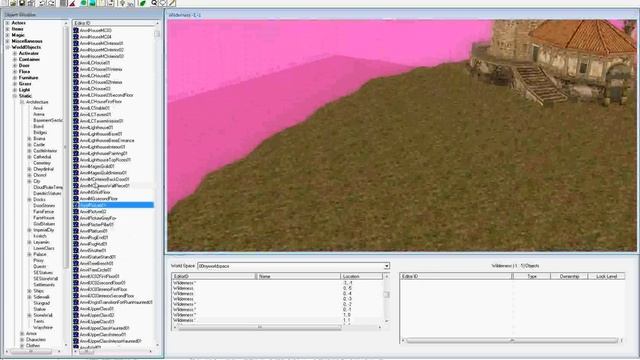This screenshot has height=360, width=640.
Task: Click the icon beside AnvilUpperClass01
Action: [76, 309]
